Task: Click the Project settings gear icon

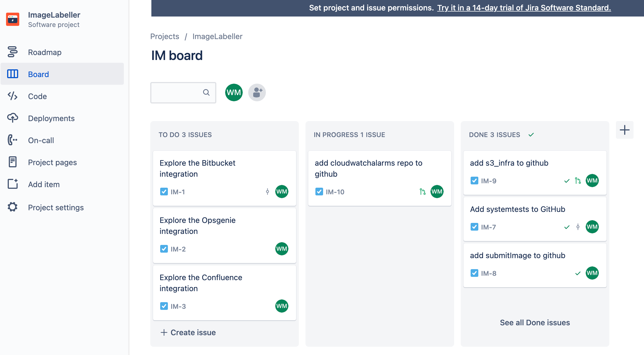Action: (x=13, y=207)
